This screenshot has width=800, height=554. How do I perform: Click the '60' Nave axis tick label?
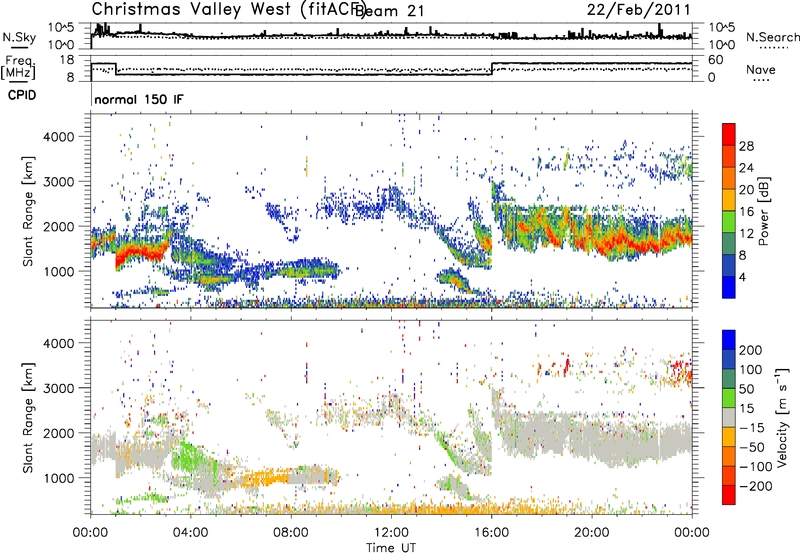tap(716, 60)
